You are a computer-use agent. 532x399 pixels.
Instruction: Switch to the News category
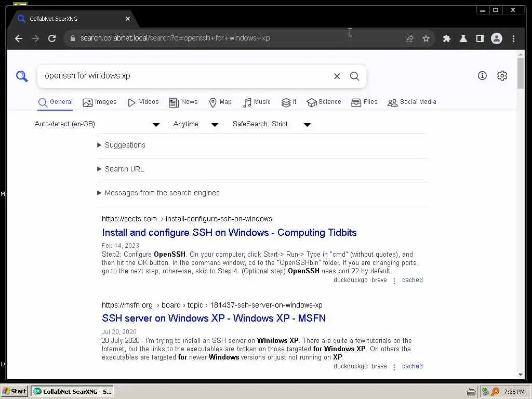click(183, 102)
